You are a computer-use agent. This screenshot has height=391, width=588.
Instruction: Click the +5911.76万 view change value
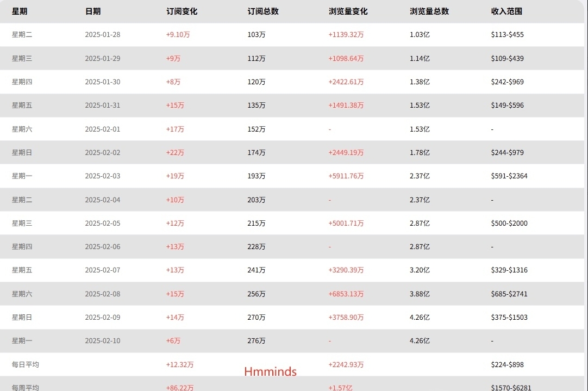coord(346,176)
